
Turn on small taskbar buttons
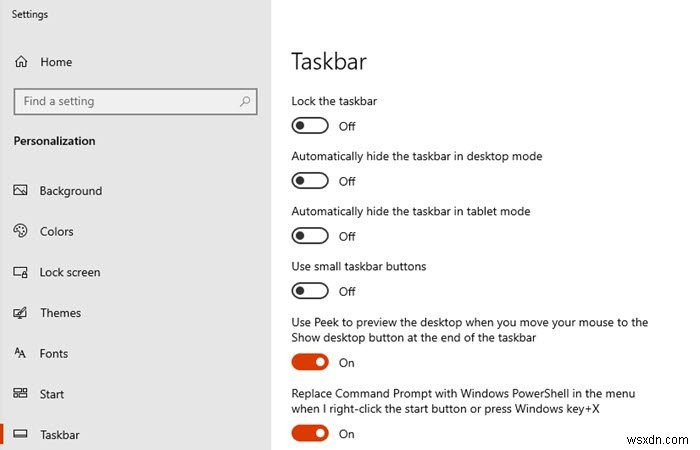point(310,291)
